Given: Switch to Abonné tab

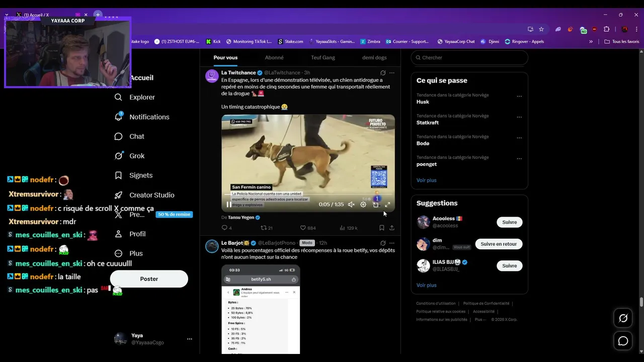Looking at the screenshot, I should [x=274, y=57].
